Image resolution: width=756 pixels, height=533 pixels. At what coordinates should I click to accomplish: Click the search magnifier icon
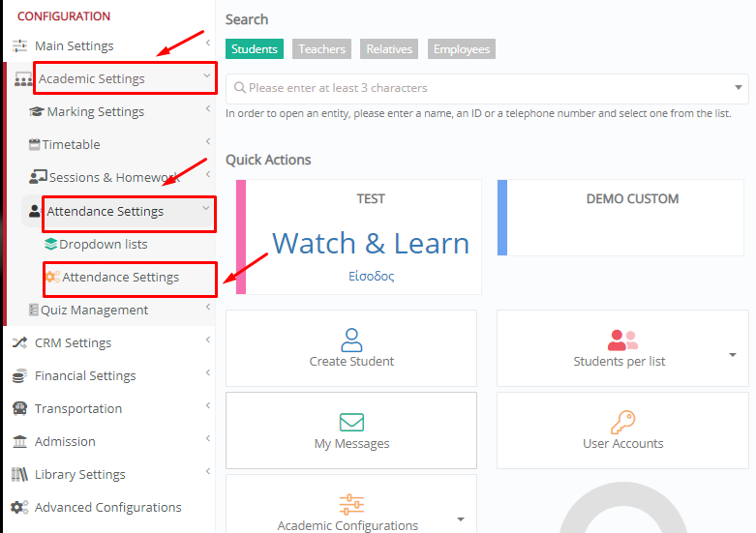click(240, 88)
